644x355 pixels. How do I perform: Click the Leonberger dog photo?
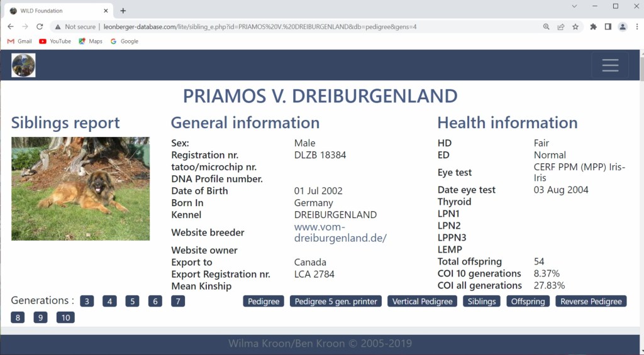pyautogui.click(x=80, y=188)
